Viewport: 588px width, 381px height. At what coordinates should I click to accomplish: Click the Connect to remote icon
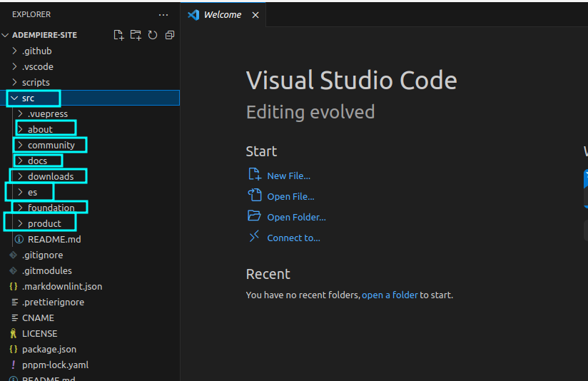pyautogui.click(x=254, y=236)
